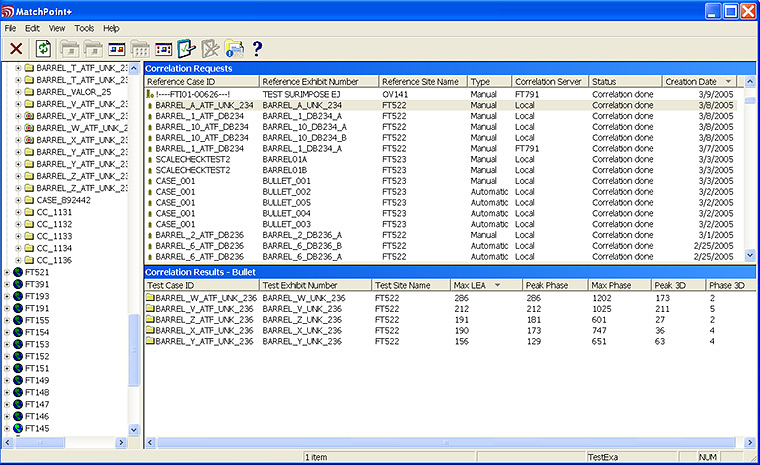The height and width of the screenshot is (465, 760).
Task: Select the request with exhibit BARREL01B
Action: pyautogui.click(x=440, y=170)
